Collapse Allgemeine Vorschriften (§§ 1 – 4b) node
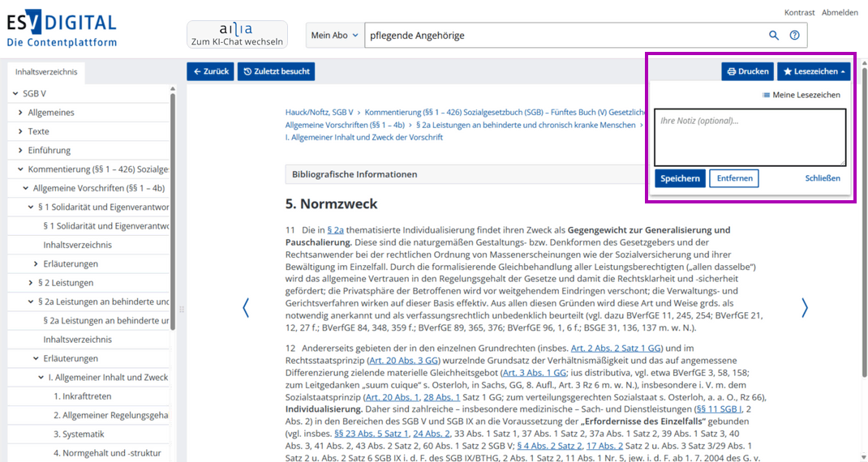 pyautogui.click(x=25, y=188)
